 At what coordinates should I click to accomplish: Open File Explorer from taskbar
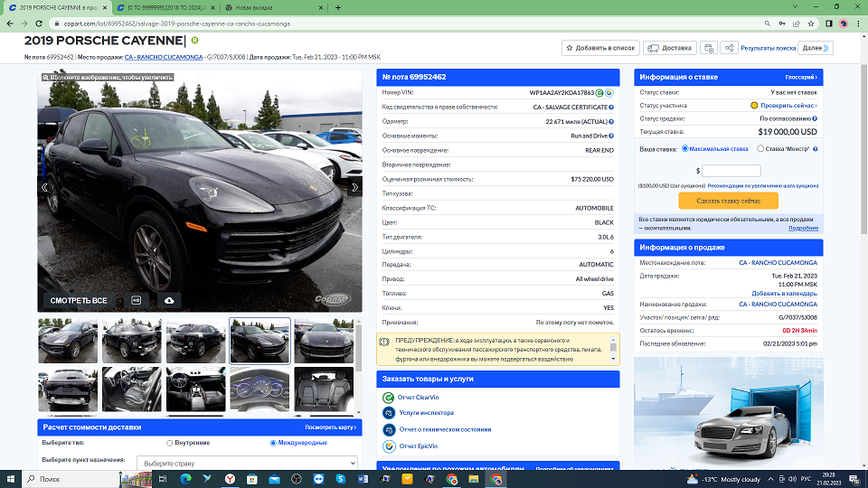point(473,479)
